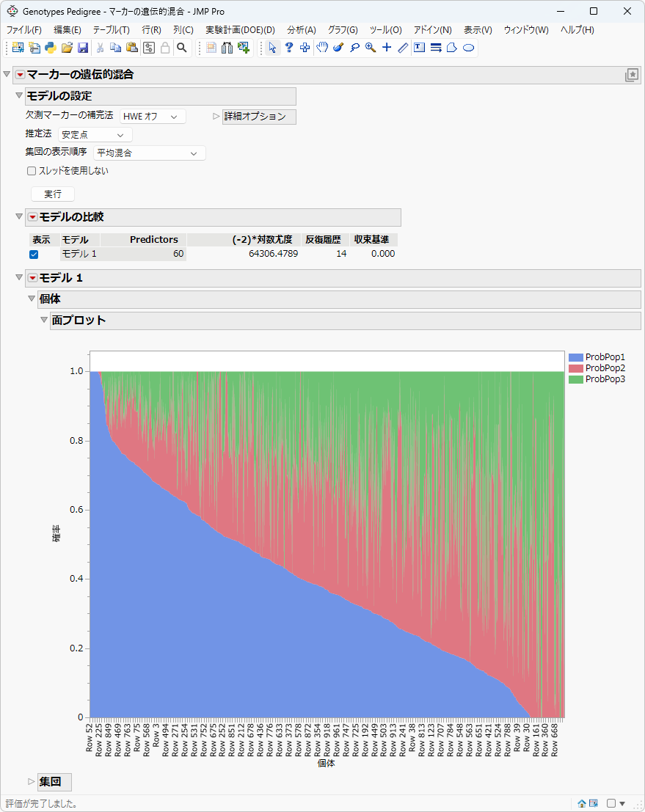Select the Lasso tool
The height and width of the screenshot is (812, 645).
point(354,48)
